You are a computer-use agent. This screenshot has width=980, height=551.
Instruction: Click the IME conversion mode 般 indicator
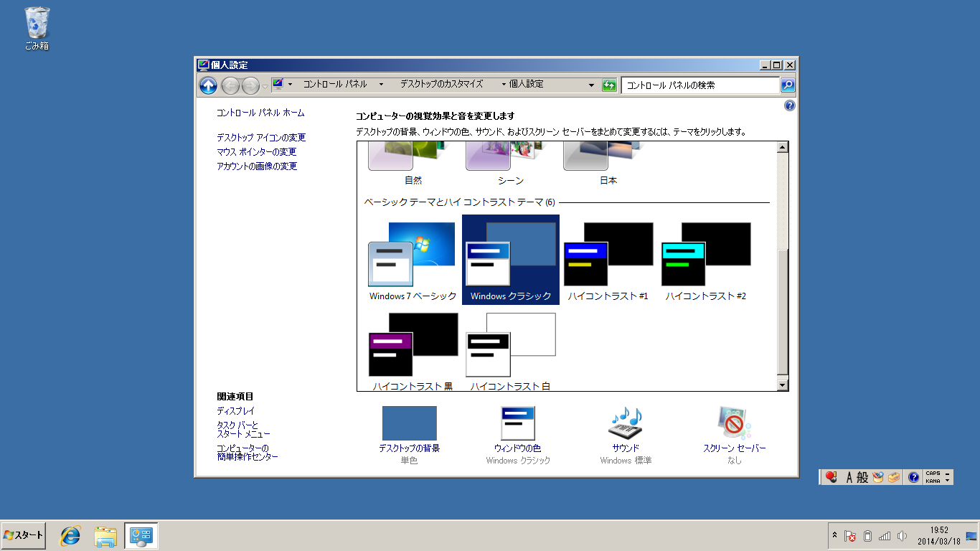tap(862, 477)
